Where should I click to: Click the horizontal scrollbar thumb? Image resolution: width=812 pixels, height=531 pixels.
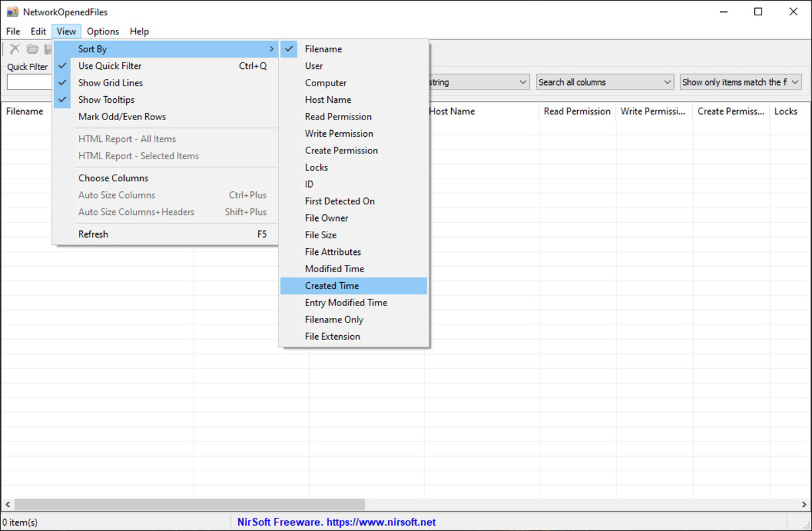coord(190,505)
